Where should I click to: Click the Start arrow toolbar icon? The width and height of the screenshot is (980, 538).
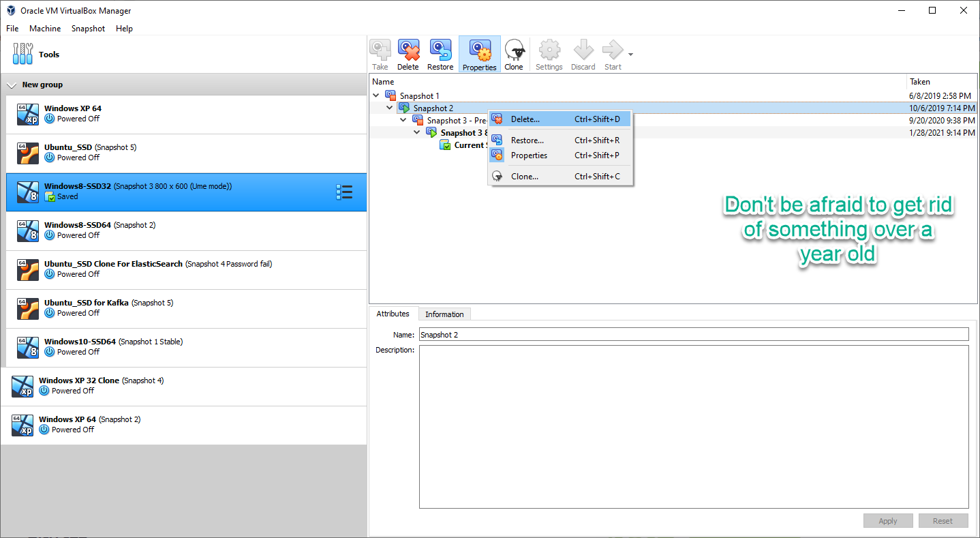point(613,50)
